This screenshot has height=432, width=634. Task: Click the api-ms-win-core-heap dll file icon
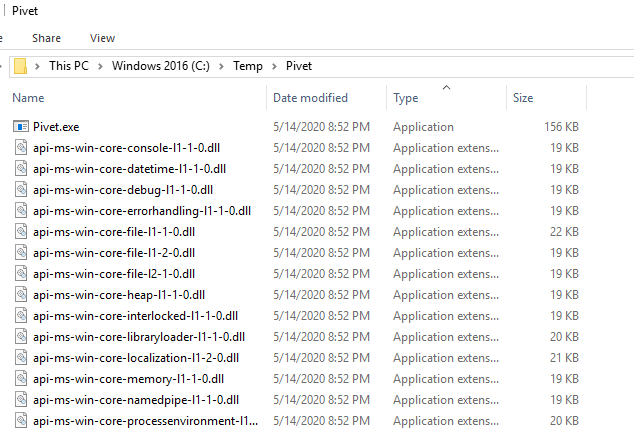pyautogui.click(x=22, y=295)
